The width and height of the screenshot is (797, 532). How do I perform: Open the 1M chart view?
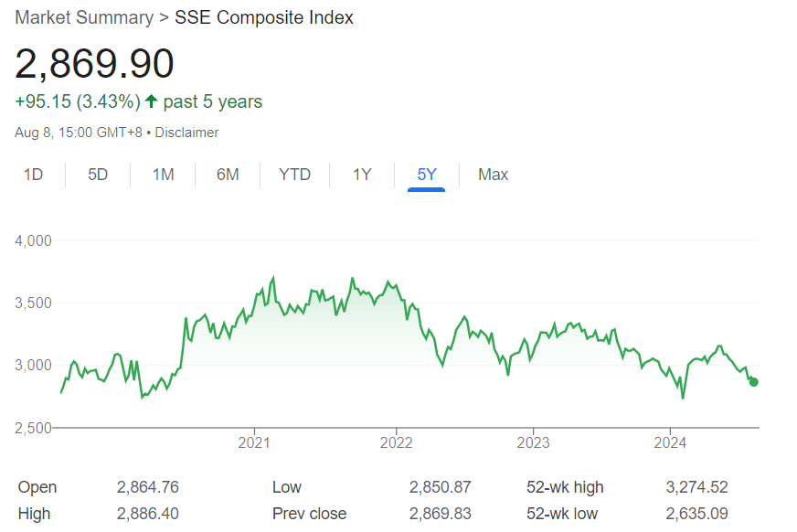click(x=163, y=175)
